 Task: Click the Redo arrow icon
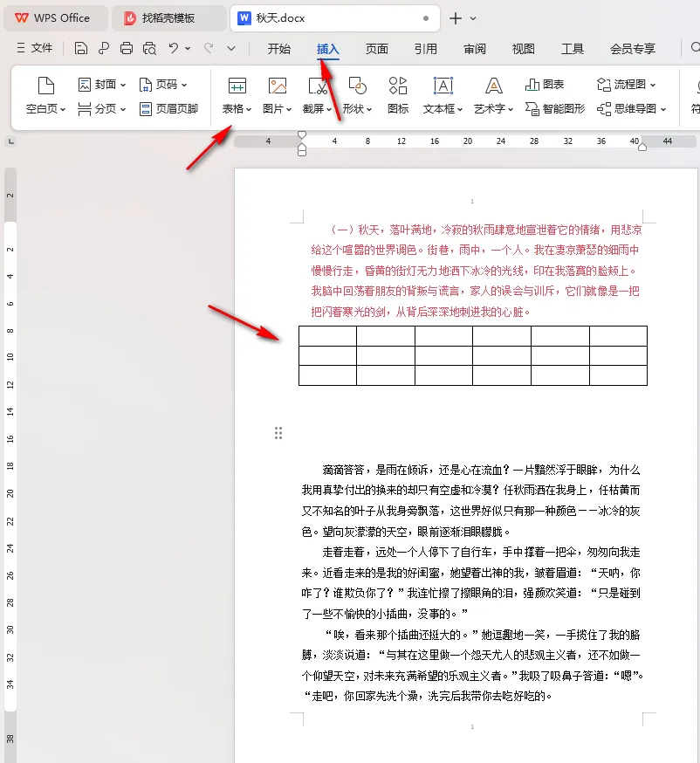[209, 48]
